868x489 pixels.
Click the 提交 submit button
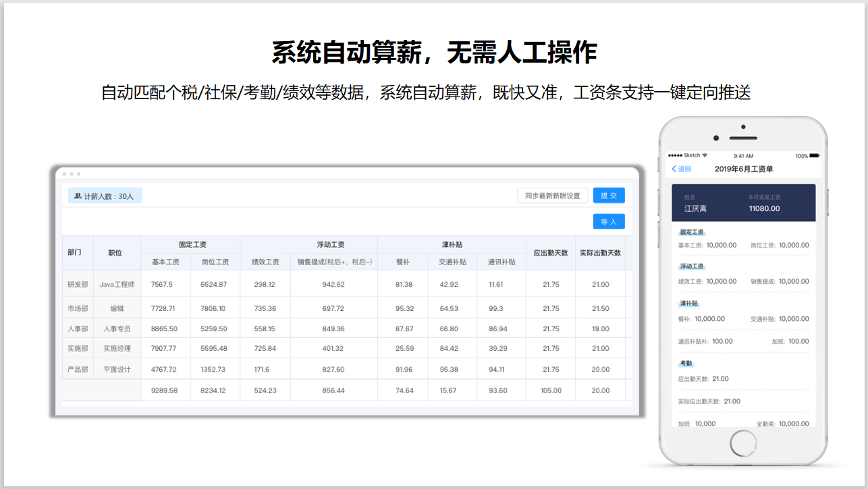pos(609,196)
